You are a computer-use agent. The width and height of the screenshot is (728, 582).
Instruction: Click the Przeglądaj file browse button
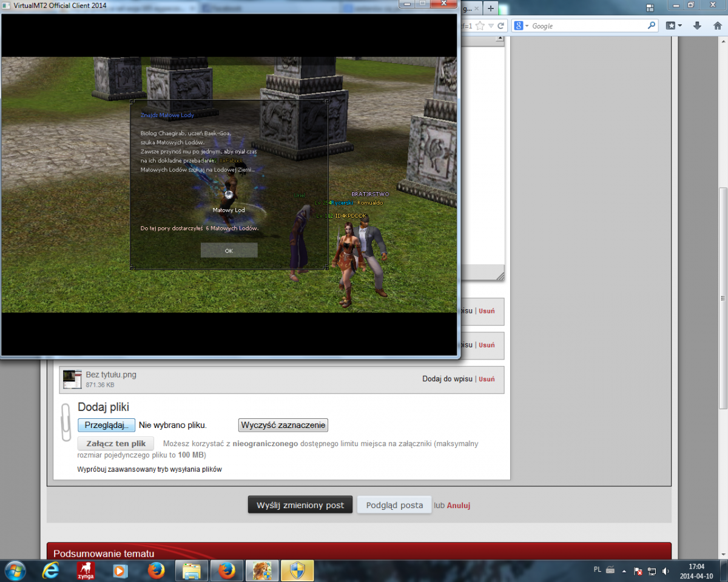pyautogui.click(x=107, y=425)
